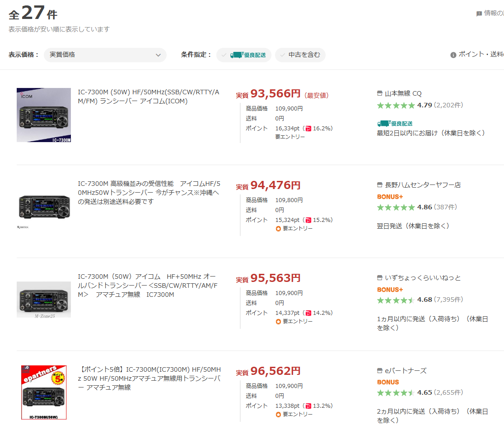The width and height of the screenshot is (504, 429).
Task: Click the 実質 94,476円 price
Action: pyautogui.click(x=268, y=185)
